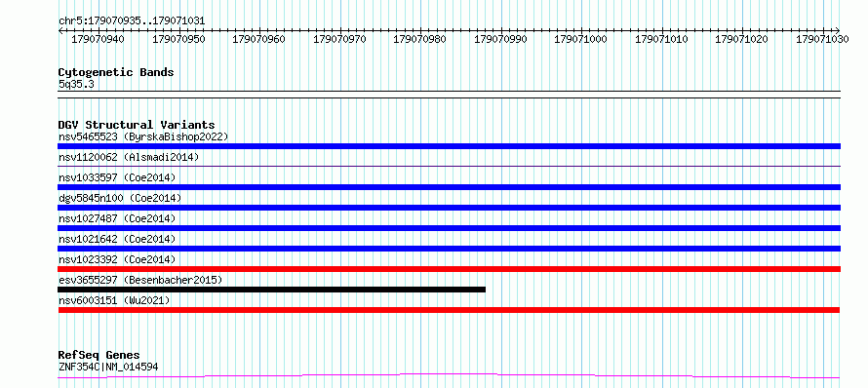
Task: Open variant label nsv1027487 (Coe2014)
Action: pos(117,218)
